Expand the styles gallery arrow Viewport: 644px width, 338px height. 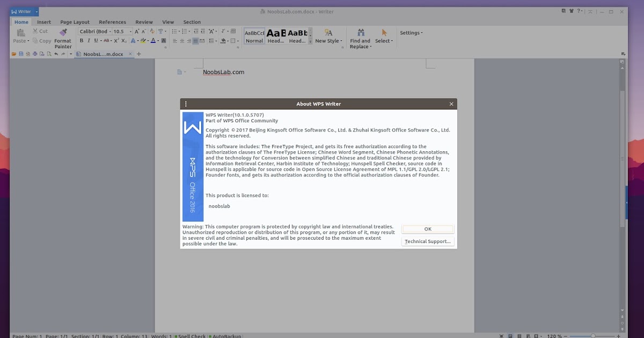point(310,41)
